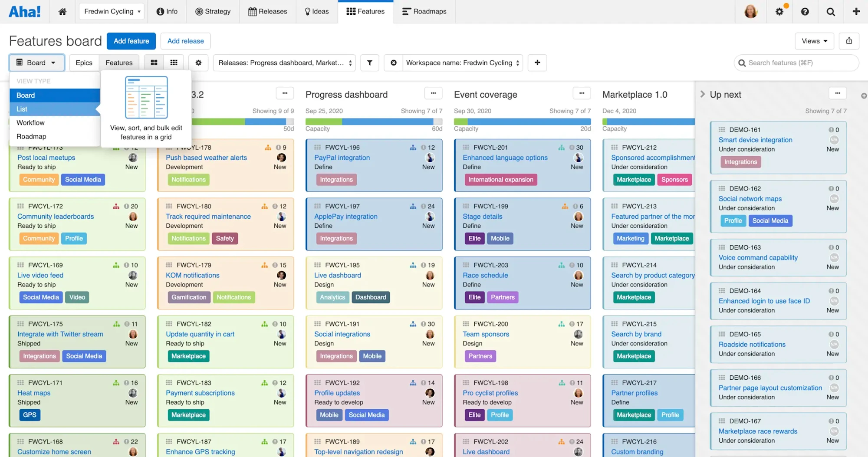Click assignee avatar on FWCYL-199 card
The image size is (868, 457).
pyautogui.click(x=579, y=216)
